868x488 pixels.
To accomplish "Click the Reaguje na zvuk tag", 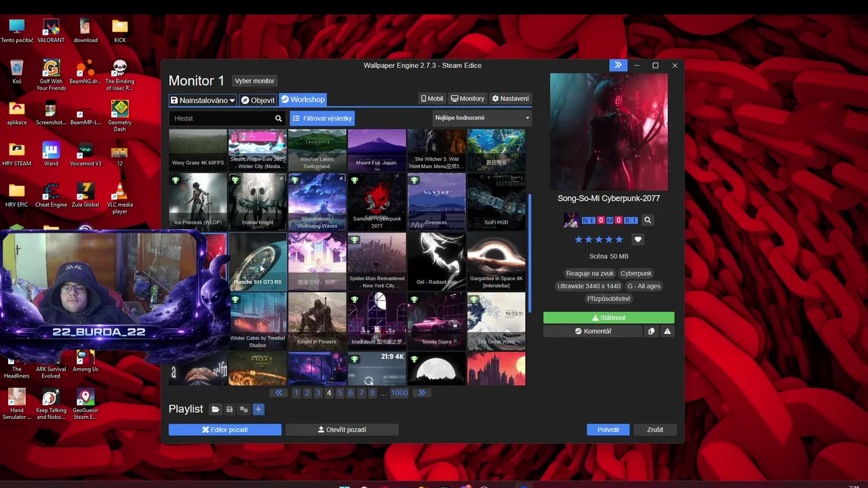I will [590, 273].
